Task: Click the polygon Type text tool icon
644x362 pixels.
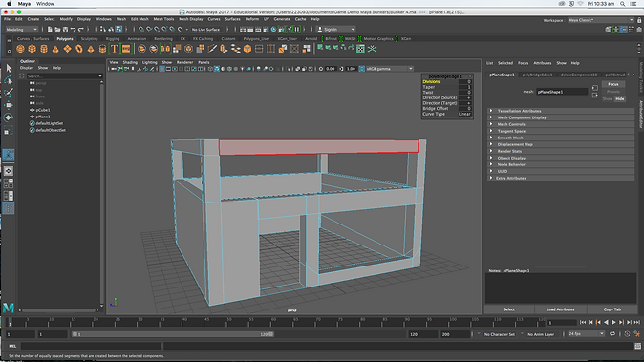Action: (x=114, y=49)
